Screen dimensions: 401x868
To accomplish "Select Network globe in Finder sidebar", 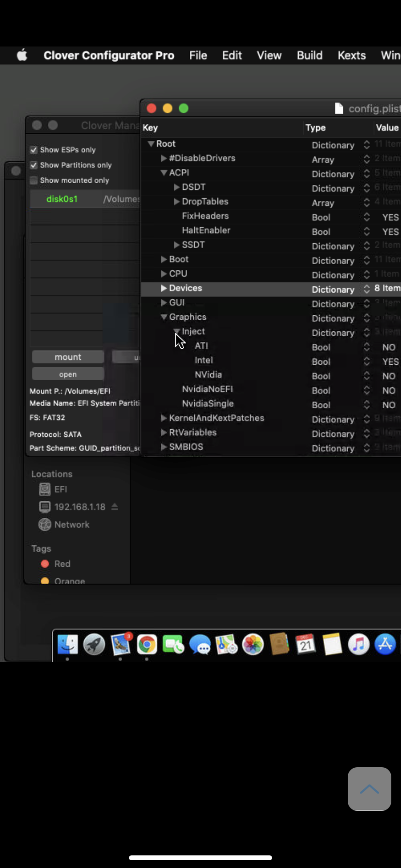I will pos(45,524).
